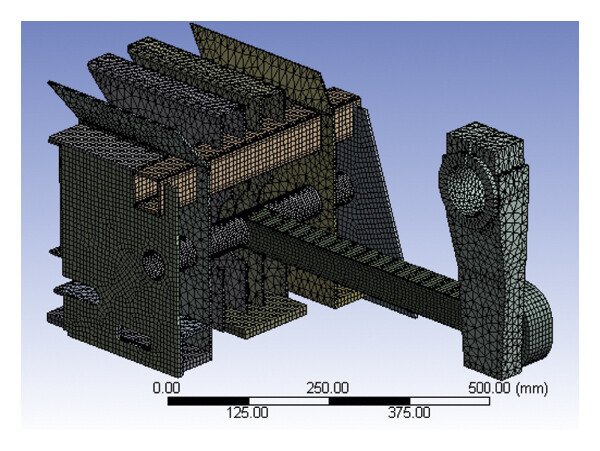Select the lever arm's upper circular boss

coord(466,190)
